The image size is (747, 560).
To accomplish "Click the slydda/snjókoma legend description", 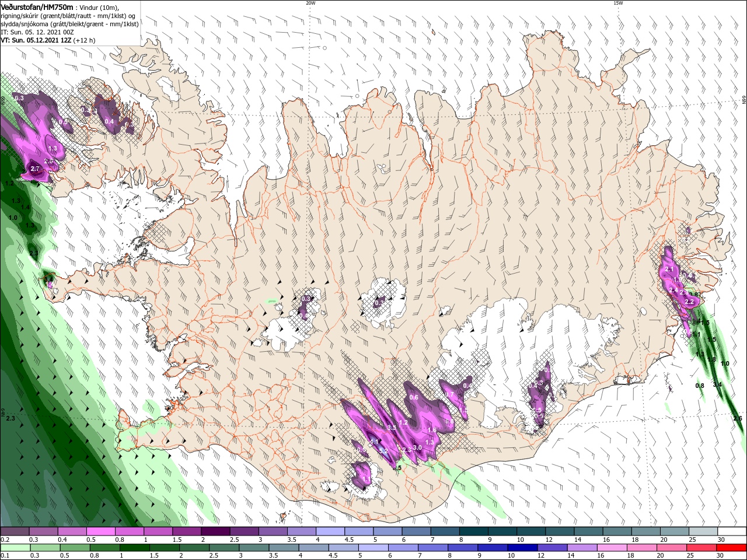I will point(69,24).
